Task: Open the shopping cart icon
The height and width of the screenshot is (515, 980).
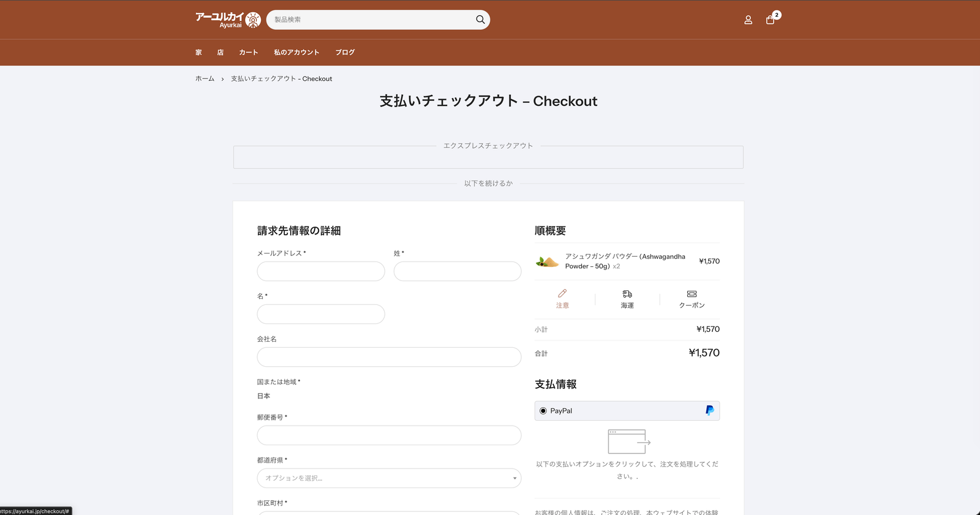Action: (x=771, y=20)
